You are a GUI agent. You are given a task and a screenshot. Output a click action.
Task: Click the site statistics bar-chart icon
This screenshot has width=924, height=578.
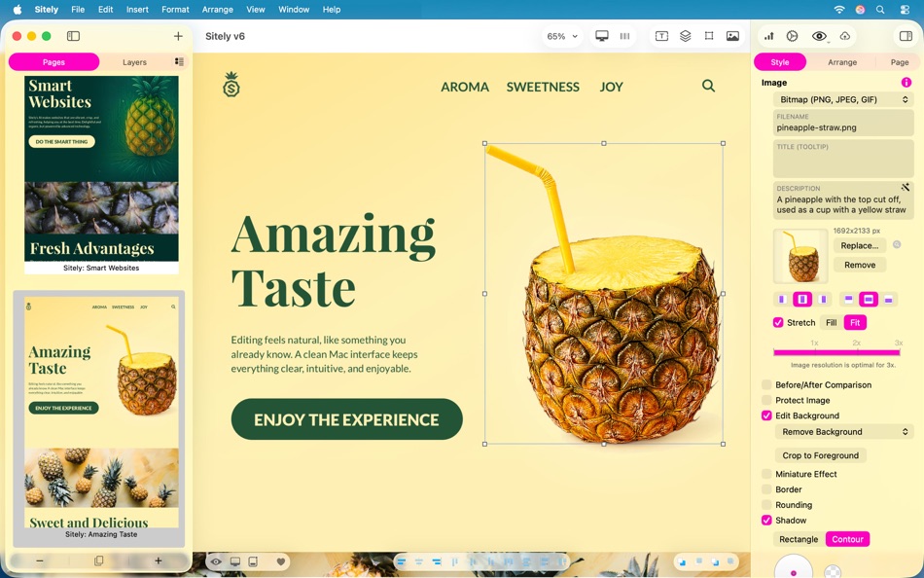tap(767, 35)
